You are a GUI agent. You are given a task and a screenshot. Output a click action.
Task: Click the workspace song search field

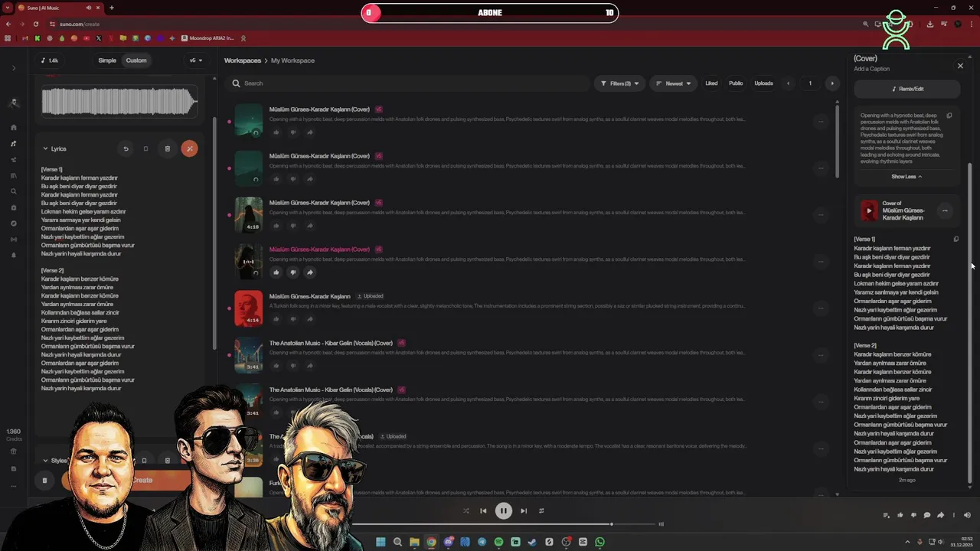410,83
